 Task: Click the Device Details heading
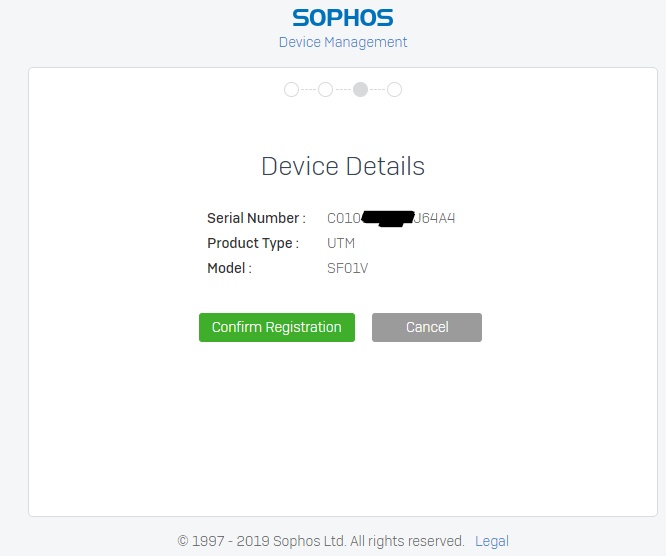(342, 166)
